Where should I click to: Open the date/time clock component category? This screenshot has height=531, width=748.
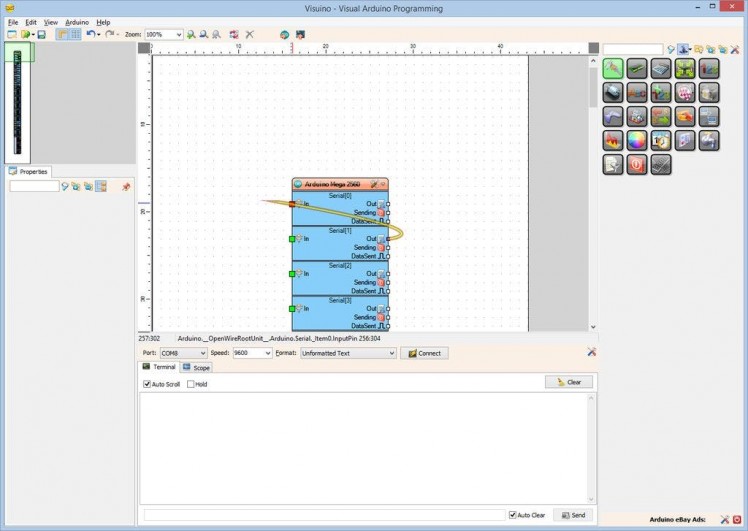(x=661, y=141)
